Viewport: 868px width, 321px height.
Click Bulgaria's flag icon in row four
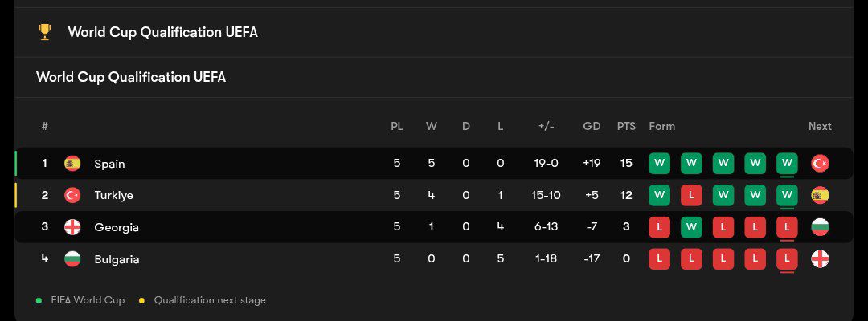[72, 259]
